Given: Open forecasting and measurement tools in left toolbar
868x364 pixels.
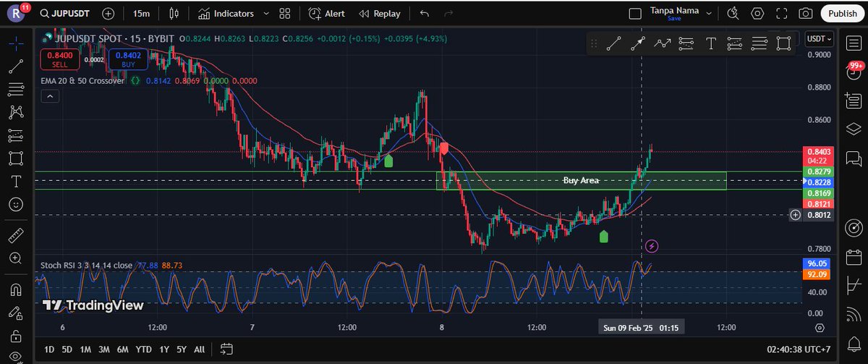Looking at the screenshot, I should coord(15,135).
